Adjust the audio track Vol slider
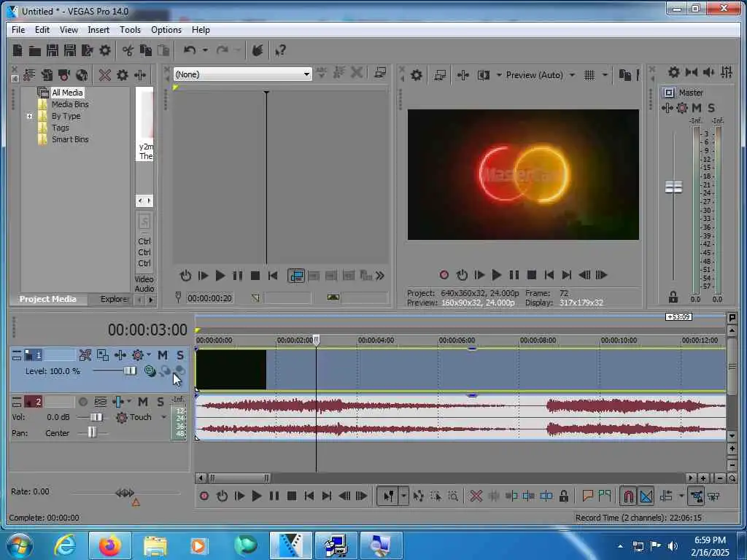 click(x=96, y=417)
